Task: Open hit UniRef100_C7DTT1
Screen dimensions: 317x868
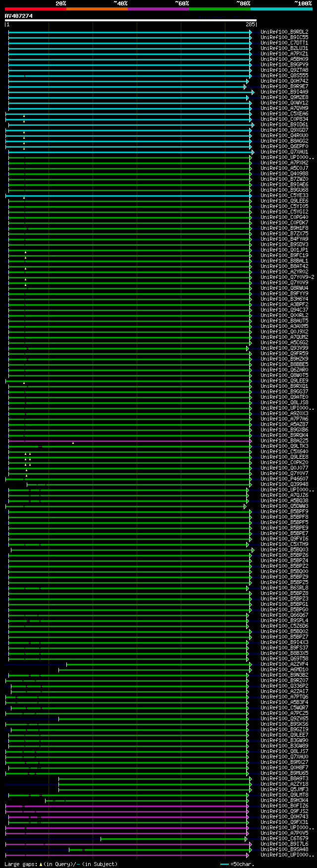Action: point(284,43)
